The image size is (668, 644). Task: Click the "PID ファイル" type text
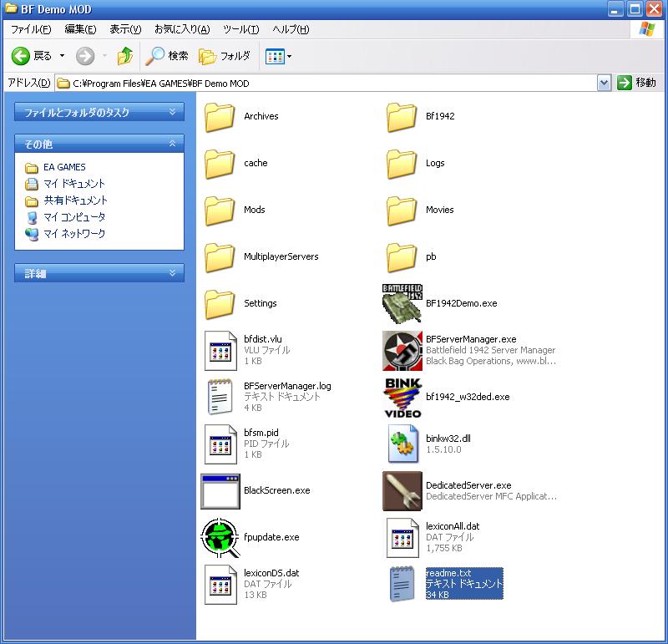pyautogui.click(x=266, y=444)
